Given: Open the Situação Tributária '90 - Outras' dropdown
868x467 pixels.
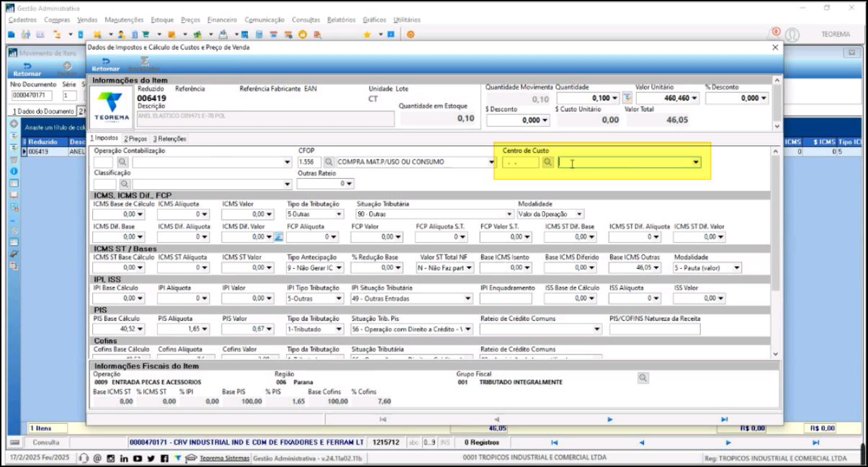Looking at the screenshot, I should (x=510, y=214).
